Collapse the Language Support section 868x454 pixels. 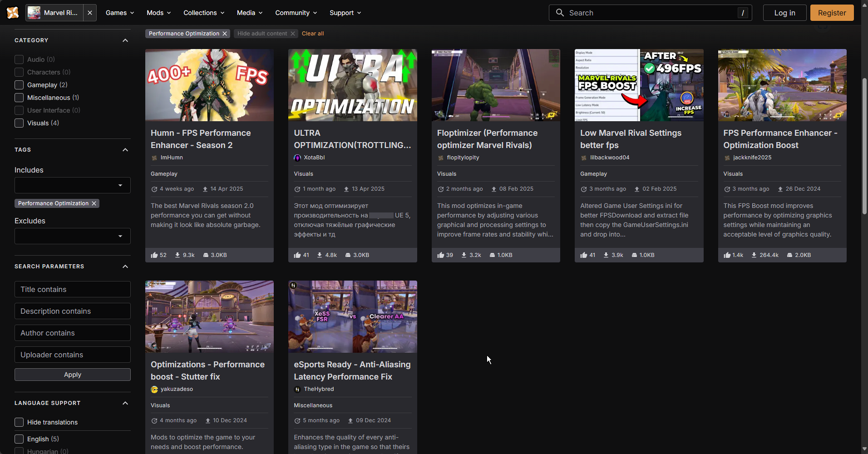click(125, 403)
